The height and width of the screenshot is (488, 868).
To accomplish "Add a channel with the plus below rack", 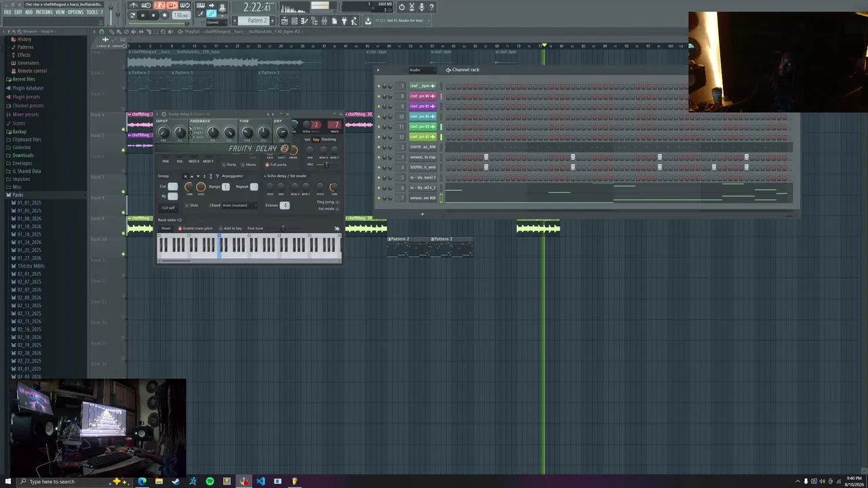I will coord(422,214).
